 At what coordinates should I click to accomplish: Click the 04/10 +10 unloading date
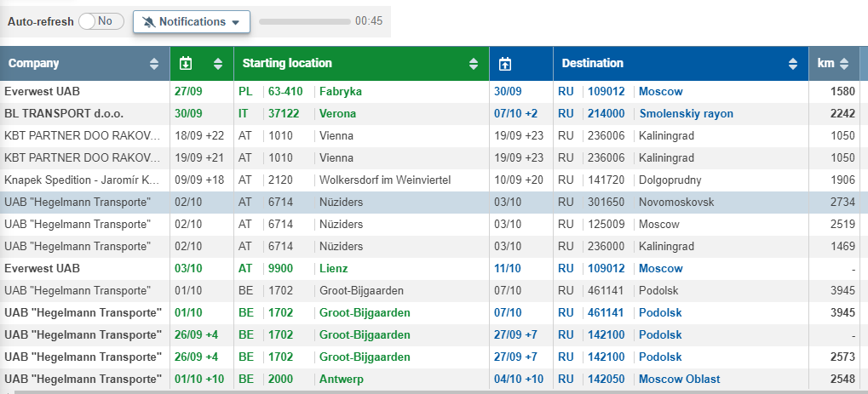click(x=519, y=379)
